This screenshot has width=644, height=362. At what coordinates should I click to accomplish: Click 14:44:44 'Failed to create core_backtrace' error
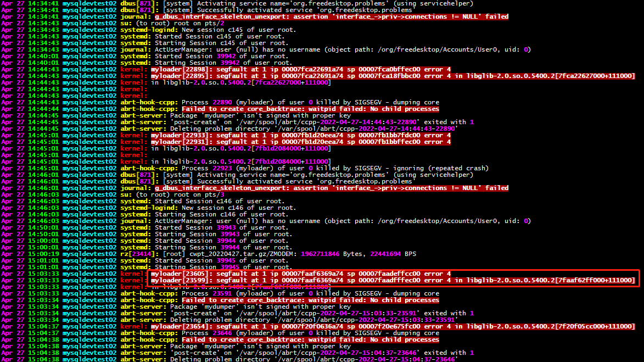(x=311, y=109)
